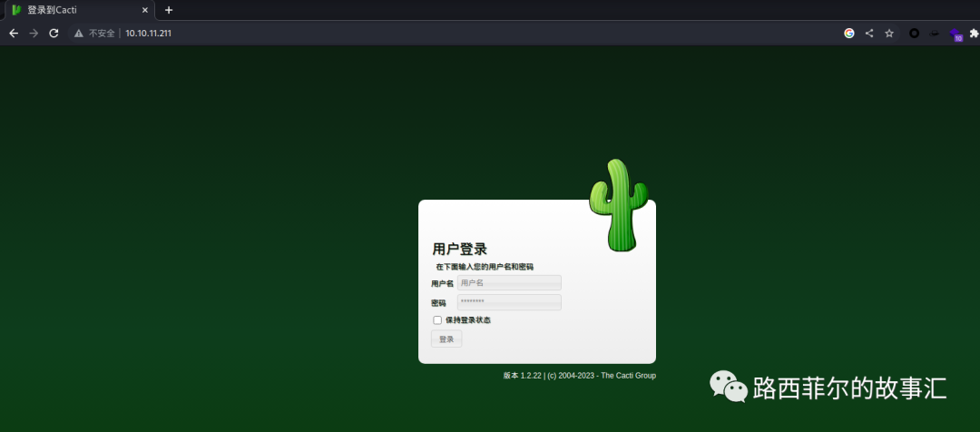Screen dimensions: 980x432
Task: Open the extensions puzzle piece menu
Action: (974, 34)
